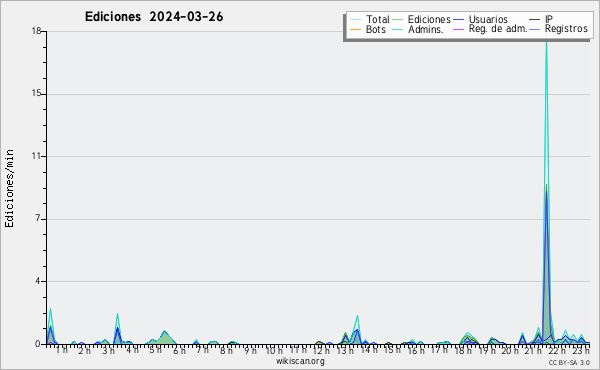Click the '1 h' x-axis label
The image size is (600, 370).
[x=61, y=350]
